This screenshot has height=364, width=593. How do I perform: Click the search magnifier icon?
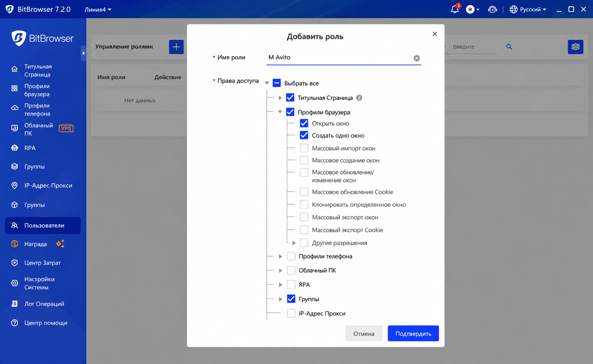pos(509,47)
